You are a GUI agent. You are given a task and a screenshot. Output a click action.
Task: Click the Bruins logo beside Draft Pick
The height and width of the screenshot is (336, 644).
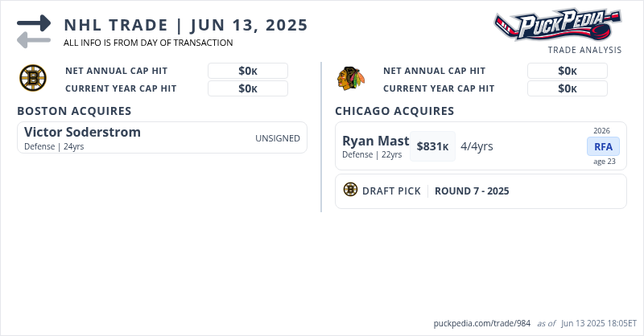pyautogui.click(x=350, y=190)
